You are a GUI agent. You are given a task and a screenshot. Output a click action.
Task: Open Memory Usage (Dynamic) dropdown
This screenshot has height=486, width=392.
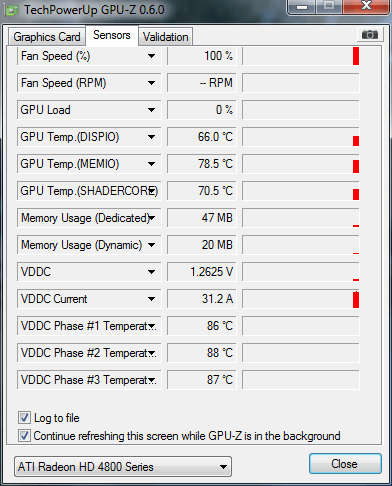[x=151, y=245]
